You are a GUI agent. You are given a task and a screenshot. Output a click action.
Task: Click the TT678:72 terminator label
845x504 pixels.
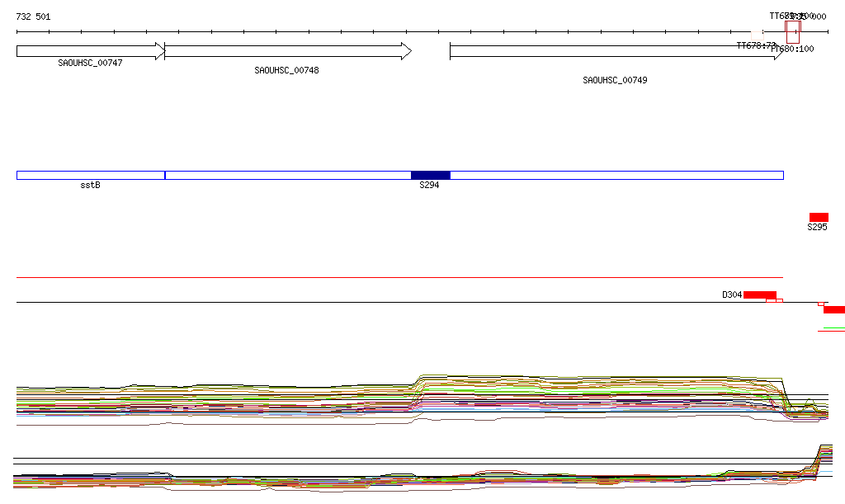point(757,46)
